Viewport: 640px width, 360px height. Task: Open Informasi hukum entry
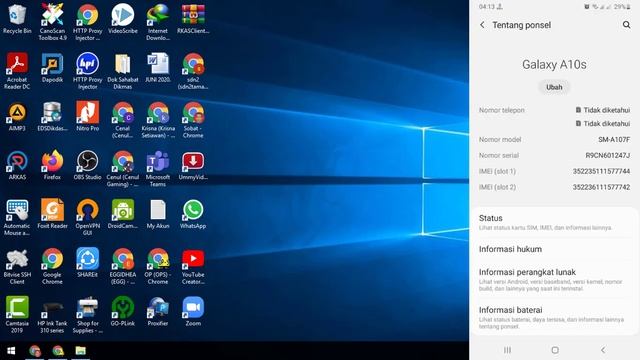coord(554,249)
